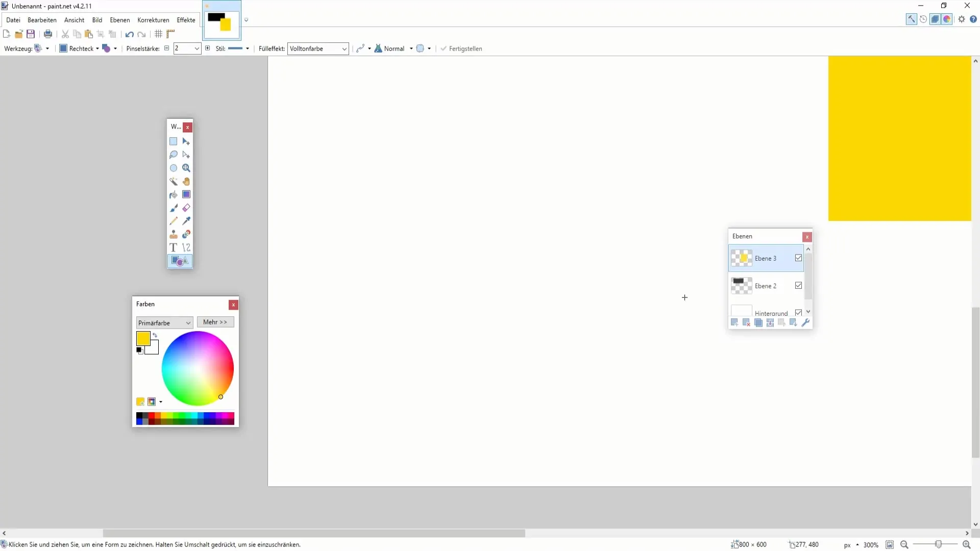The image size is (980, 551).
Task: Activate the Ellipse Select tool
Action: (x=174, y=168)
